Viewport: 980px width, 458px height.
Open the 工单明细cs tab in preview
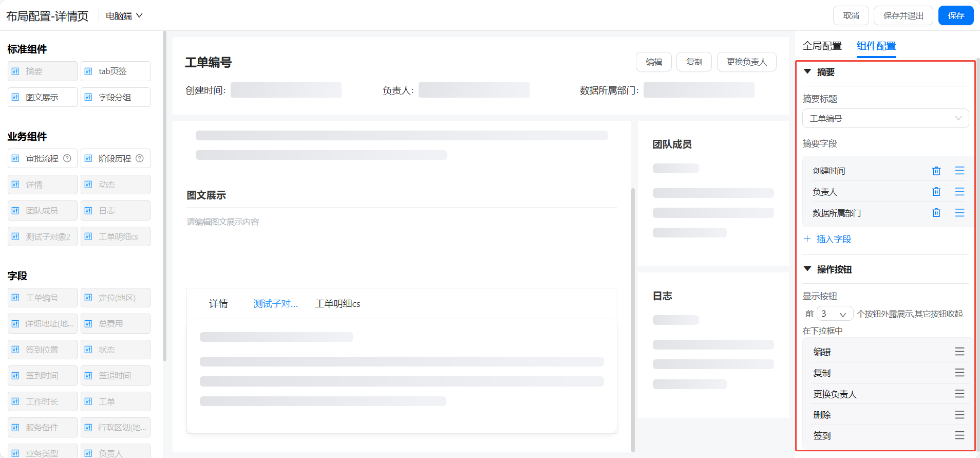[337, 304]
